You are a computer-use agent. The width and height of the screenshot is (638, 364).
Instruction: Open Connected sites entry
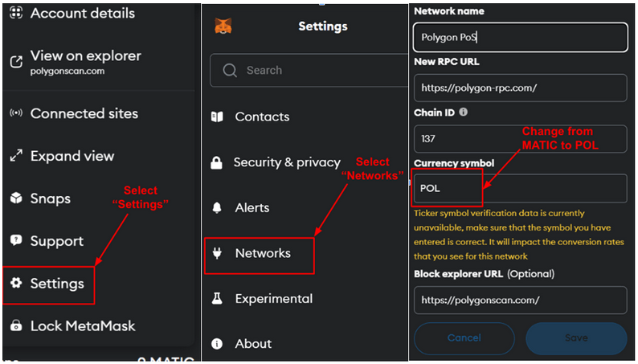[84, 113]
